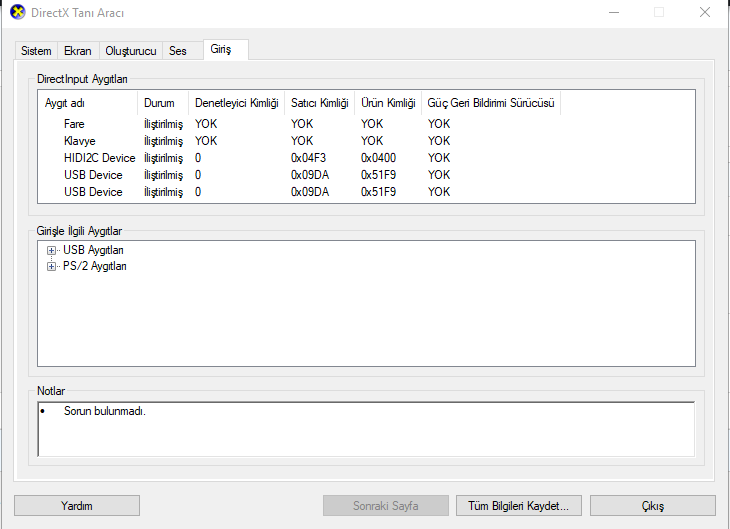Sort by Aygıt adı column header
730x529 pixels.
[x=87, y=103]
